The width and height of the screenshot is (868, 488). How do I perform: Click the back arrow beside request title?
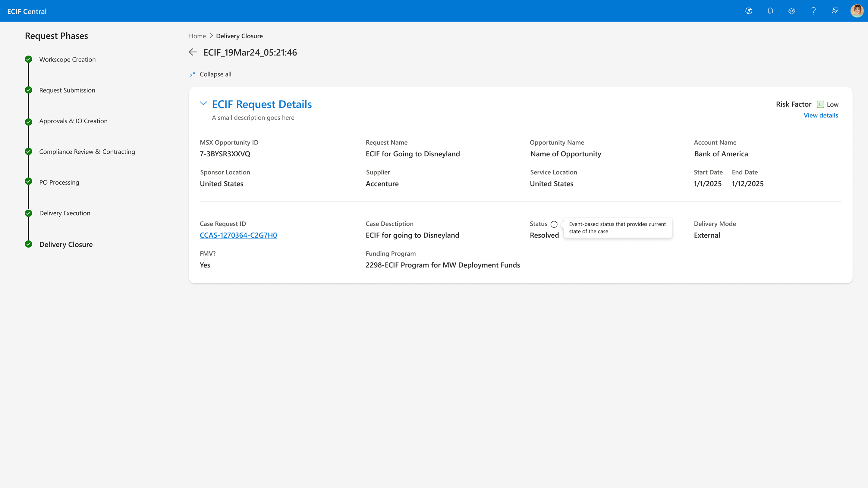(193, 52)
